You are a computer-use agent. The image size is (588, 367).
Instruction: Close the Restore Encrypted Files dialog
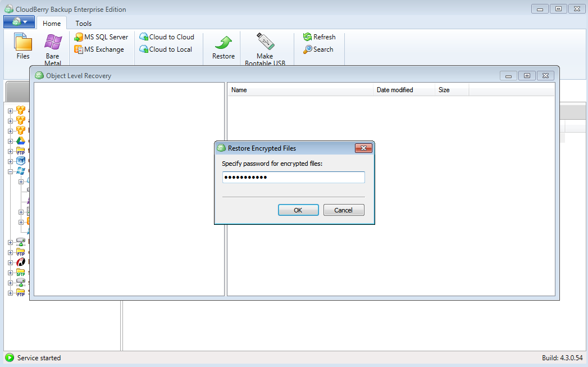point(363,148)
